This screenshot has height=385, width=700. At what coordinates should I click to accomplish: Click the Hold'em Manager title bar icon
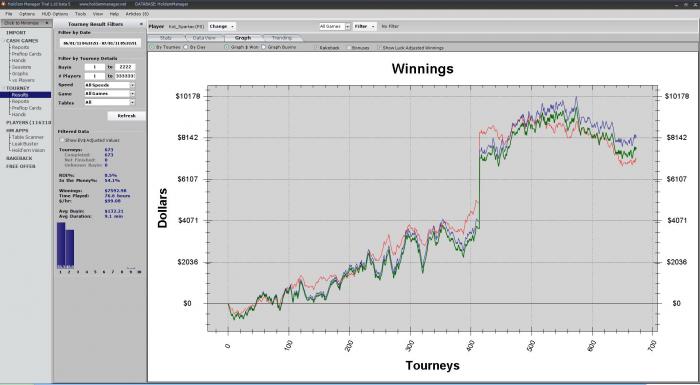click(3, 4)
